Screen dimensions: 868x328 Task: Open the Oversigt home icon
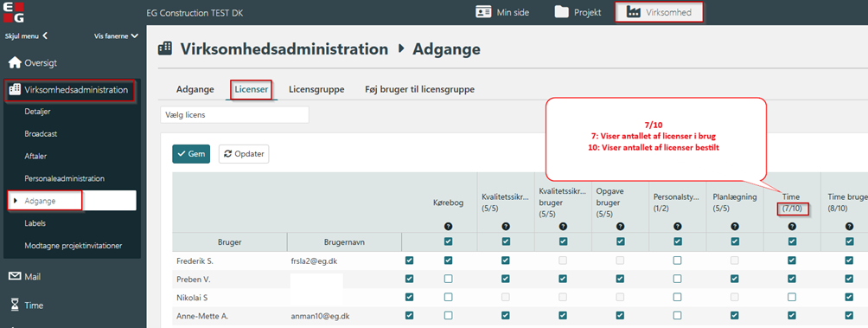pyautogui.click(x=15, y=62)
